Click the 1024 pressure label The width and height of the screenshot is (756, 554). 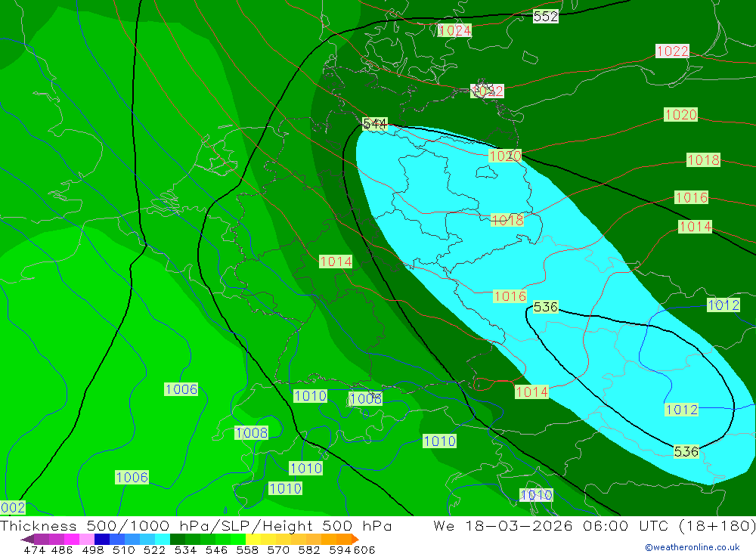point(454,30)
